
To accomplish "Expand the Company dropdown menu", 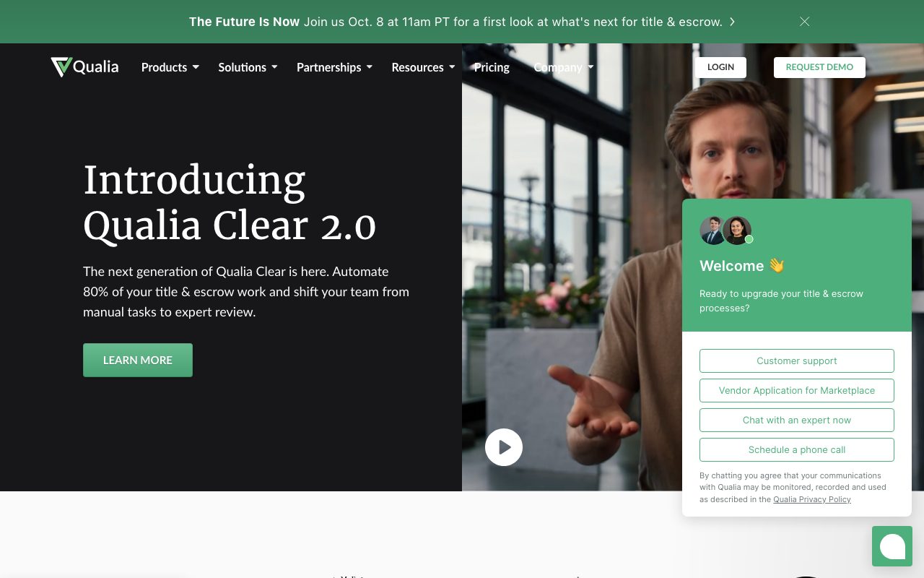I will coord(563,67).
